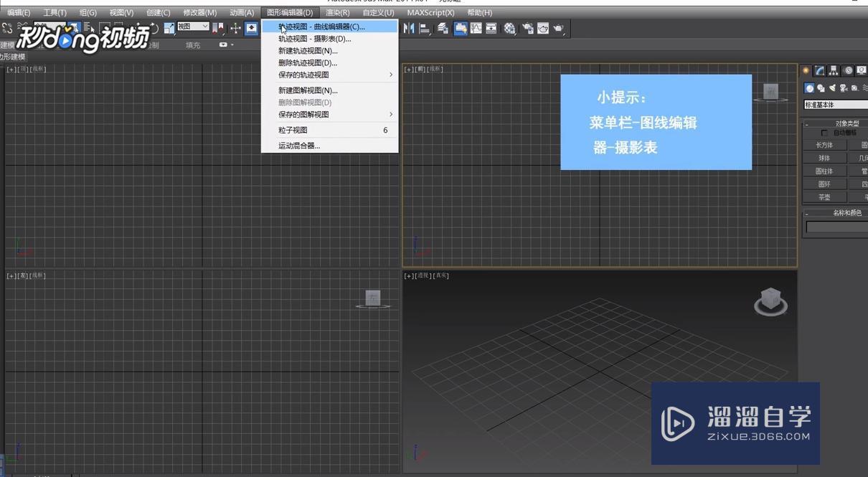Enable the 自动栅格 checkbox

point(824,133)
